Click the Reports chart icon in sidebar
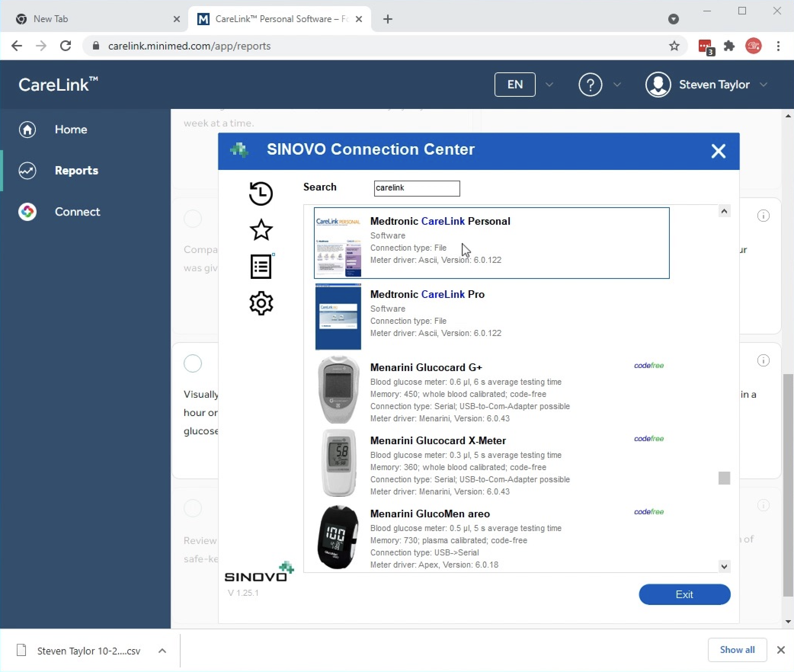The image size is (794, 672). coord(27,171)
